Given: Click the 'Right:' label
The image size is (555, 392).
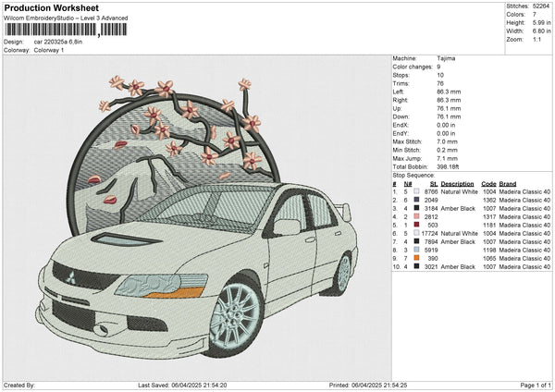Looking at the screenshot, I should tap(401, 100).
